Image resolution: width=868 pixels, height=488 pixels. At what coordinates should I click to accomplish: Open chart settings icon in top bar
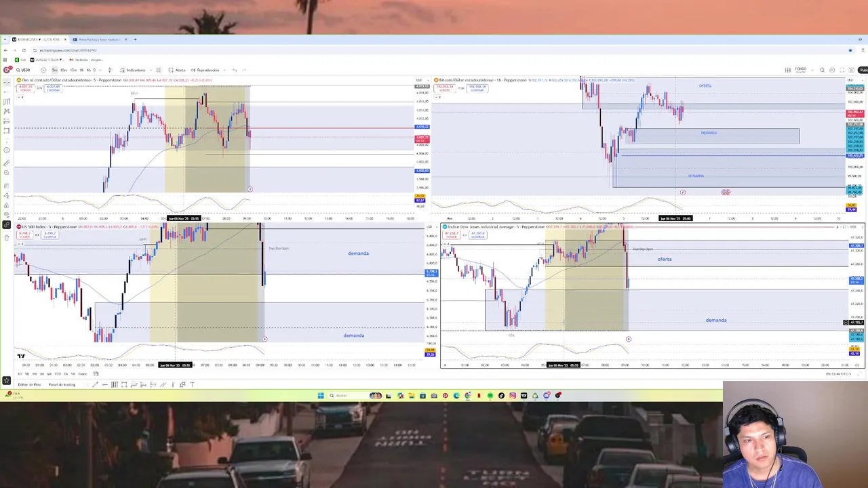(832, 70)
